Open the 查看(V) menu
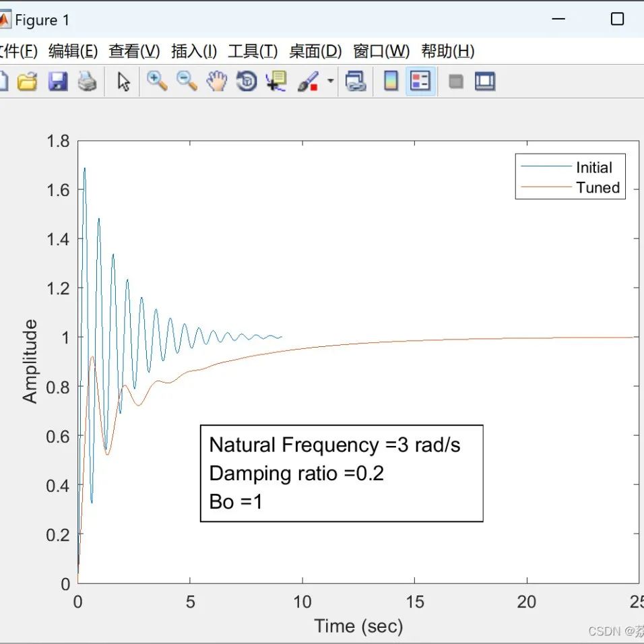The width and height of the screenshot is (644, 644). [x=134, y=51]
